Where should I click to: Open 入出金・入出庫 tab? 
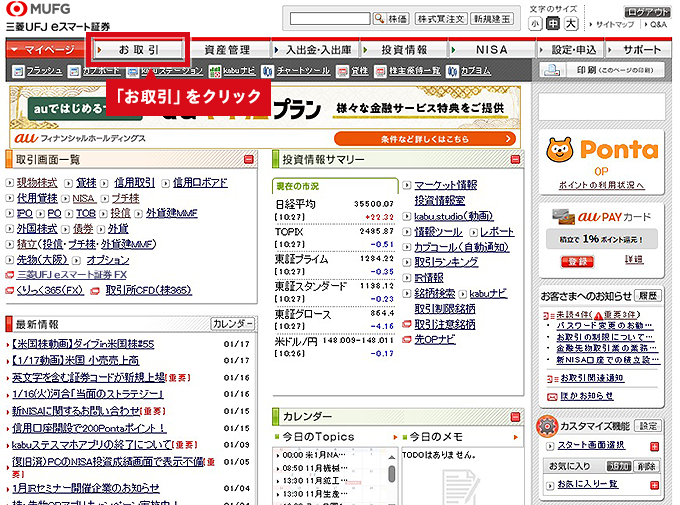(x=314, y=50)
